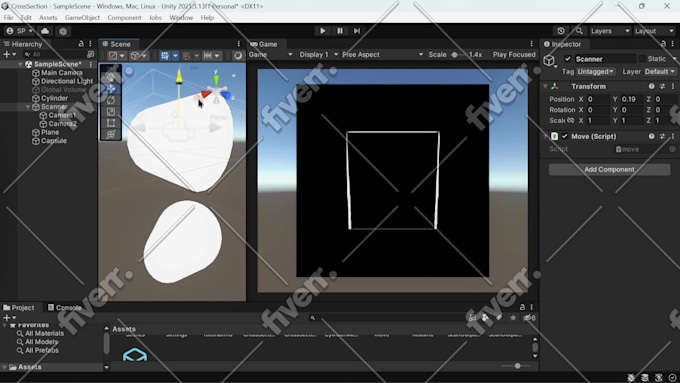
Task: Lock the Inspector panel
Action: click(663, 44)
